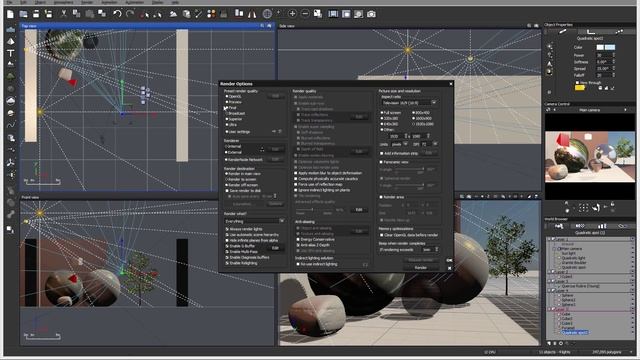Click Edit button beside Enable G-Buffer
640x360 pixels.
click(x=275, y=248)
